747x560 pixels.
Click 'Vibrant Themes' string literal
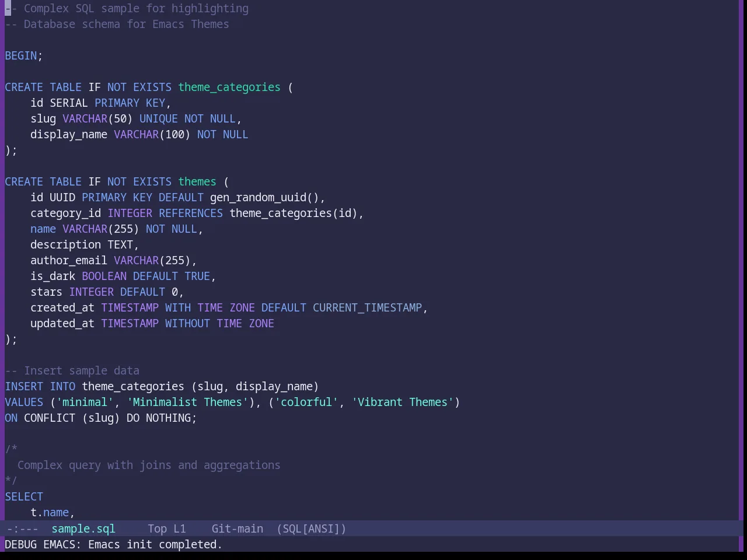[403, 402]
